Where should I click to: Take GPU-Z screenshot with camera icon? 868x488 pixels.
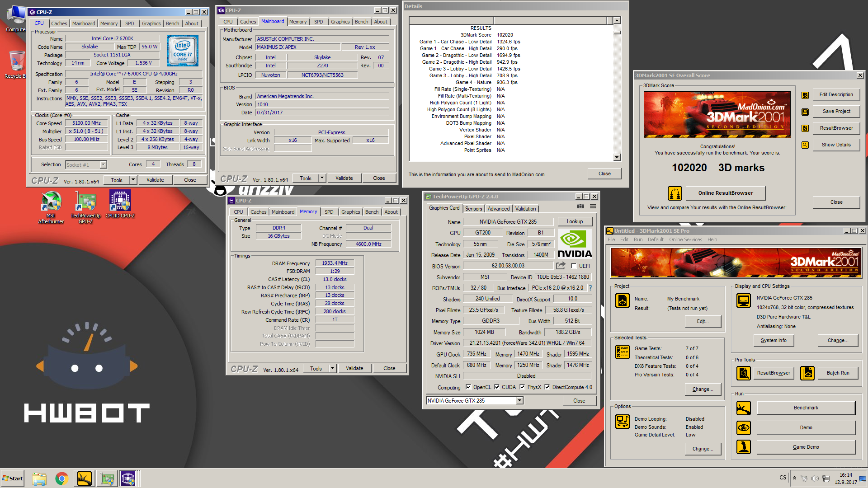(580, 206)
